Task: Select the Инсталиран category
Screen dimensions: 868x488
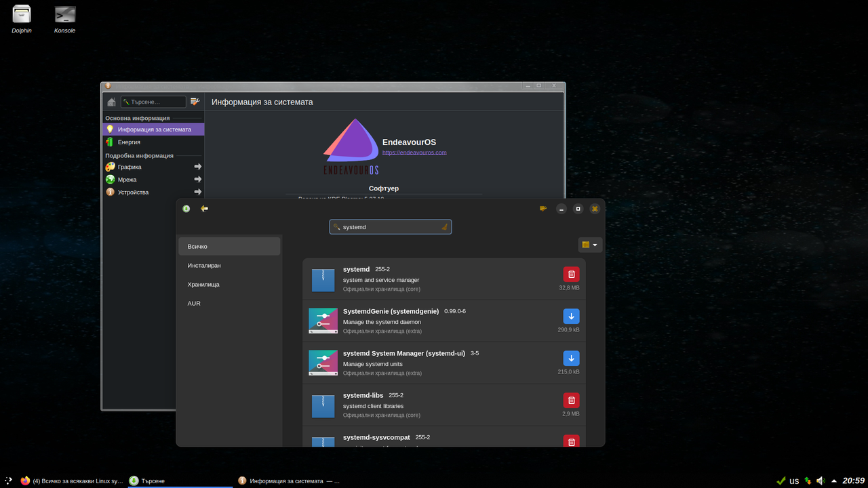Action: (x=229, y=265)
